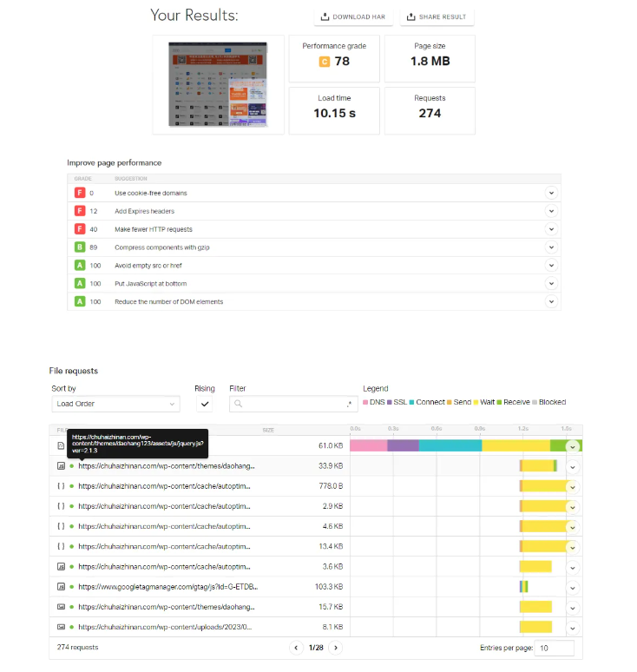This screenshot has width=637, height=672.
Task: Open the website screenshot thumbnail
Action: pos(218,84)
